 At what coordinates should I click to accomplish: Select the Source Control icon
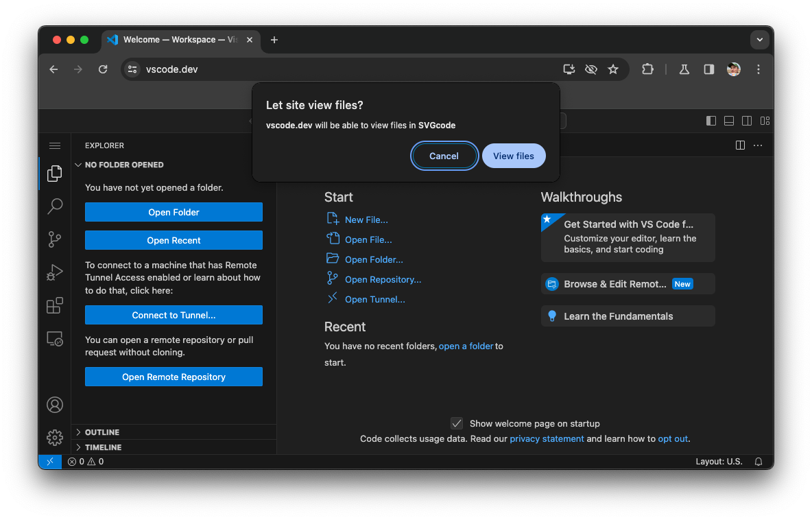pos(55,239)
